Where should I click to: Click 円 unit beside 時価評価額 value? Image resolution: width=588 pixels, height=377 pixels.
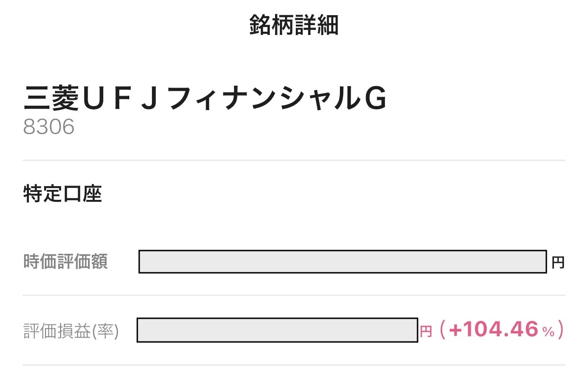558,262
